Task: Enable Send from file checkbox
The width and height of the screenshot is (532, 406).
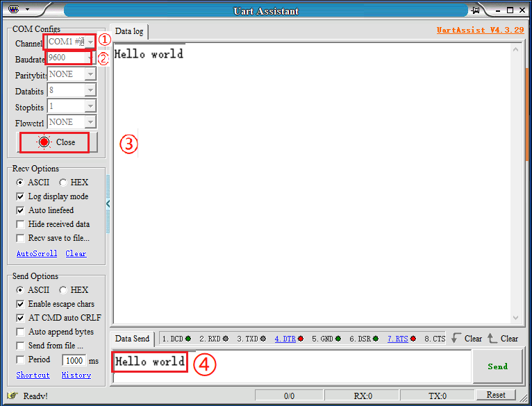Action: click(x=20, y=346)
